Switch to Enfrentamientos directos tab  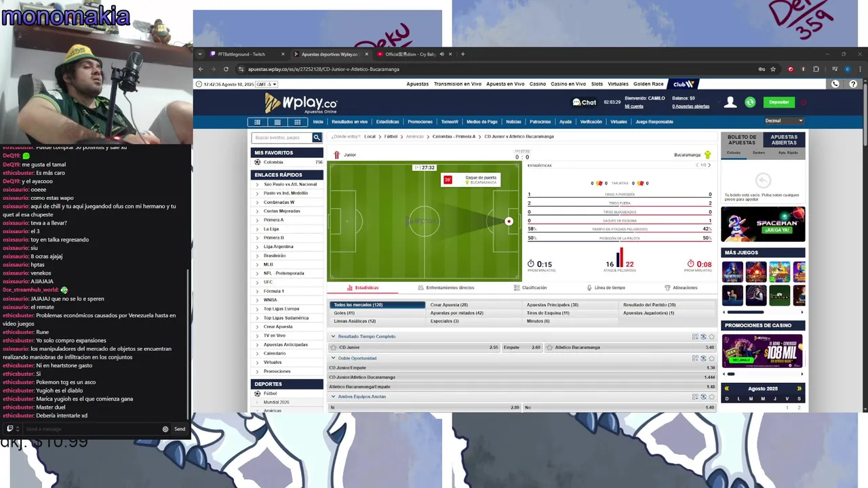(x=446, y=287)
